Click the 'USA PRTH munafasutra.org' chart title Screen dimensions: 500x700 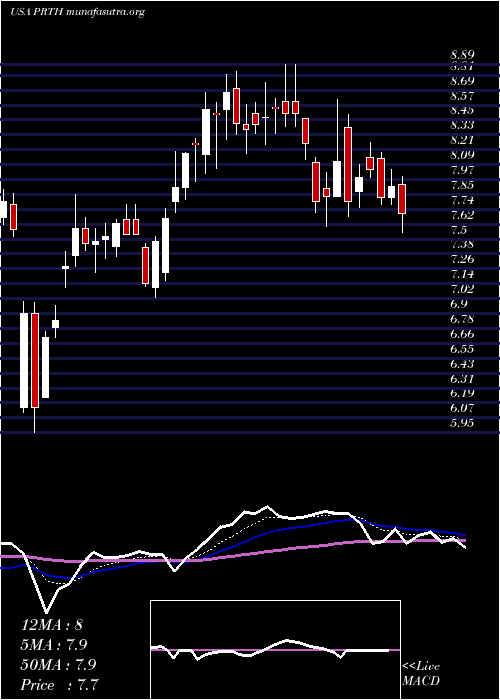tap(77, 12)
